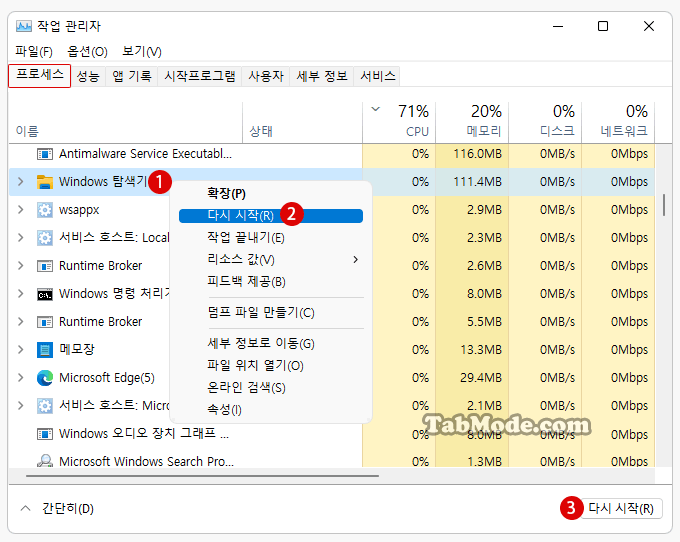Viewport: 680px width, 542px height.
Task: Sort by the 메모리 column header
Action: click(472, 123)
